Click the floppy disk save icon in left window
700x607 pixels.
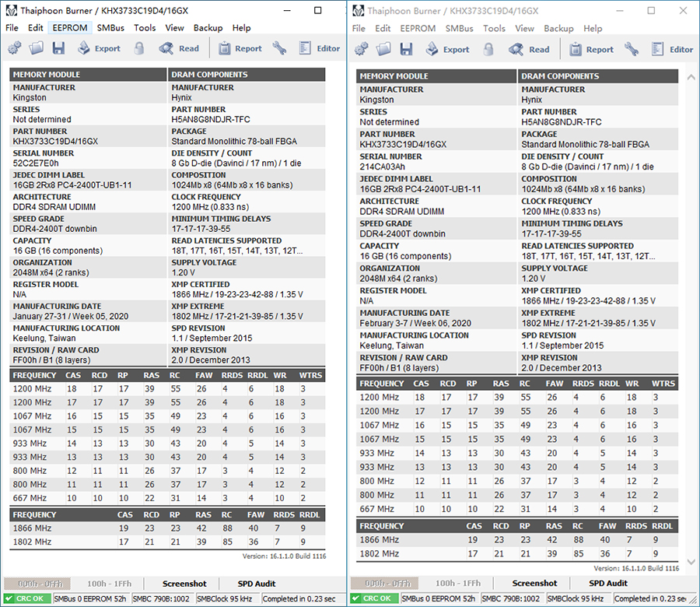[x=58, y=47]
